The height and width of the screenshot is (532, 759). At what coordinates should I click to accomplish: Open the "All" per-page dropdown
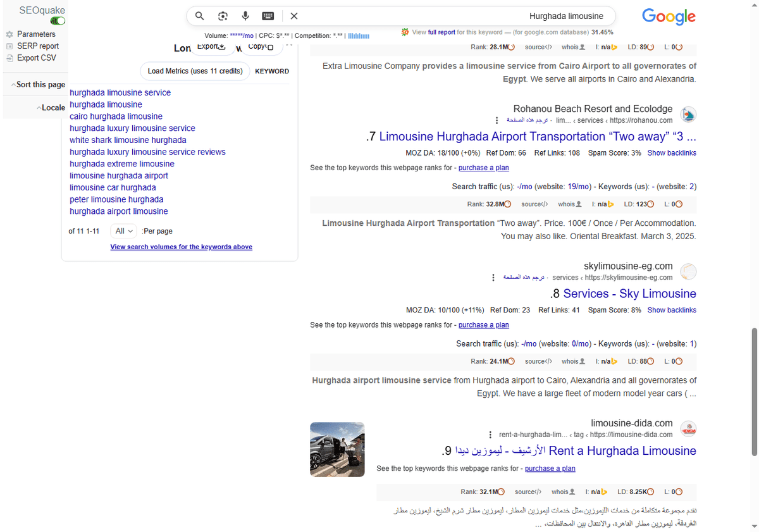pos(123,231)
